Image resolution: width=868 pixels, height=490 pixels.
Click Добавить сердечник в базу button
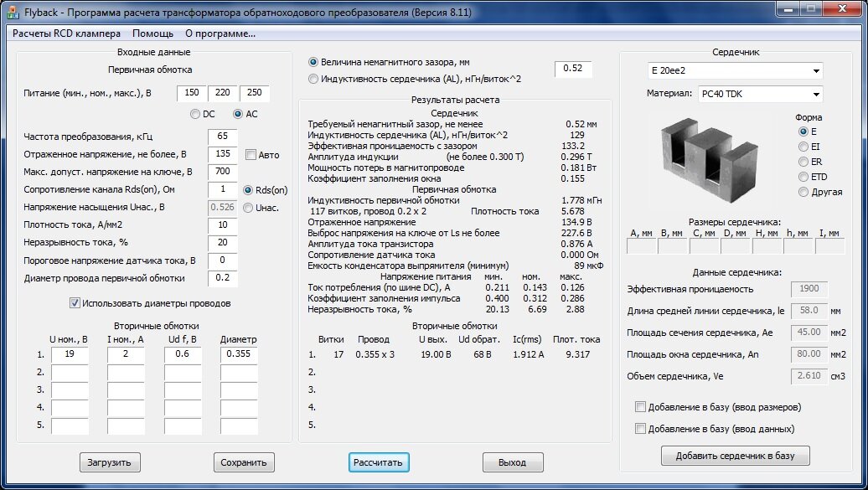pos(735,456)
